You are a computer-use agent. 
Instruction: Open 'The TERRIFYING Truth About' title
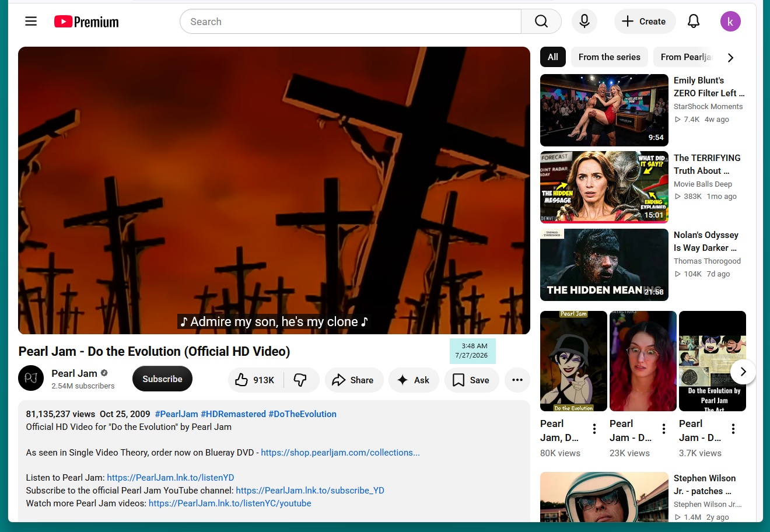pos(707,164)
